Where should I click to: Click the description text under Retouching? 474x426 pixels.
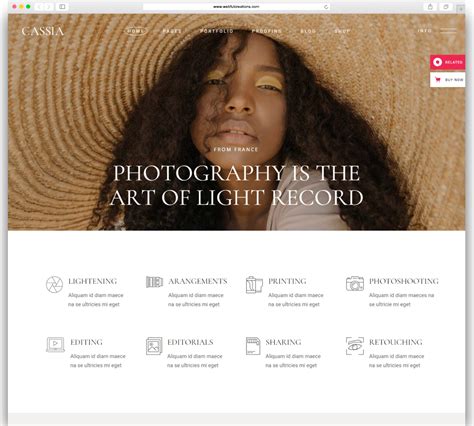point(396,361)
